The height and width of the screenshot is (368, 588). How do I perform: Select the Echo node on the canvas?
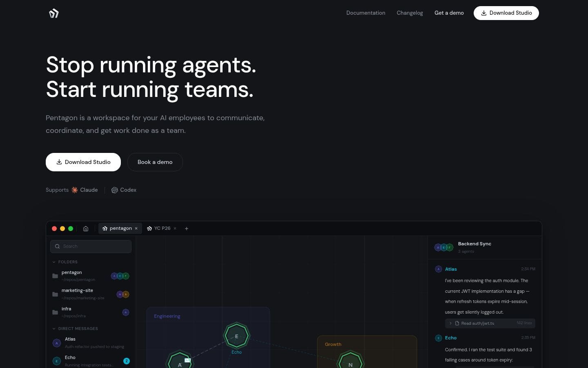tap(236, 336)
